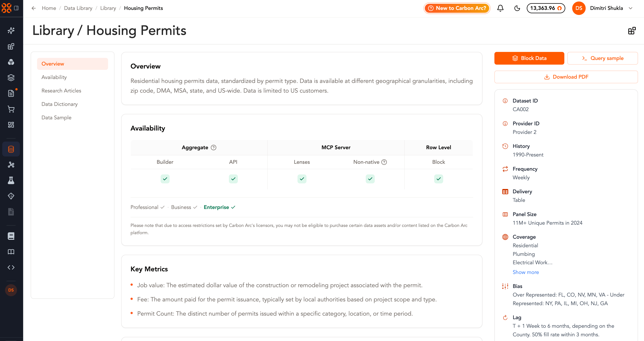The height and width of the screenshot is (341, 644).
Task: Click the blocks icon beside the page title
Action: click(x=632, y=31)
